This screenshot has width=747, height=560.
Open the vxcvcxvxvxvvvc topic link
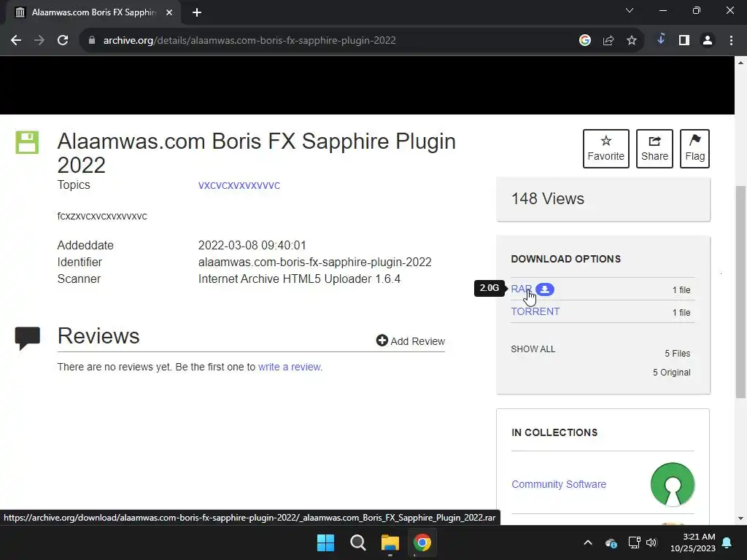[x=239, y=185]
